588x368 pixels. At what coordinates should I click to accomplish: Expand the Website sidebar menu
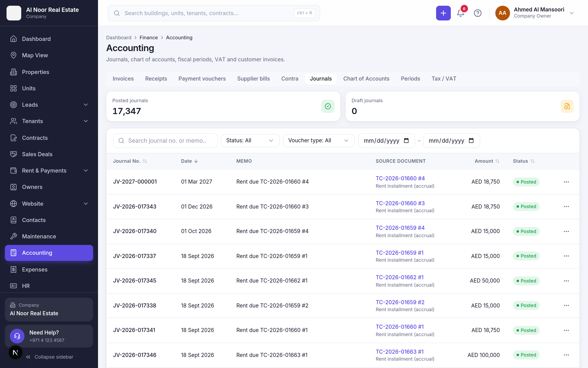coord(49,203)
